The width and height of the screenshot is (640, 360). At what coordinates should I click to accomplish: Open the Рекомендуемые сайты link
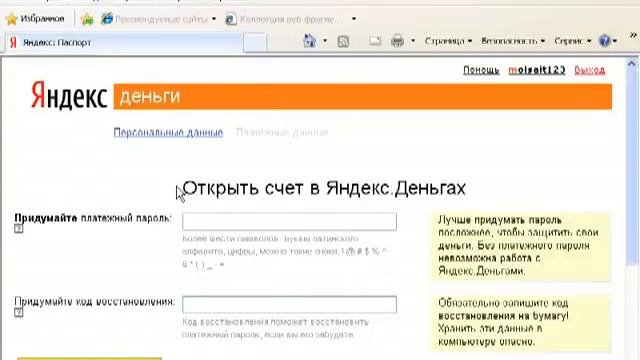pos(155,19)
